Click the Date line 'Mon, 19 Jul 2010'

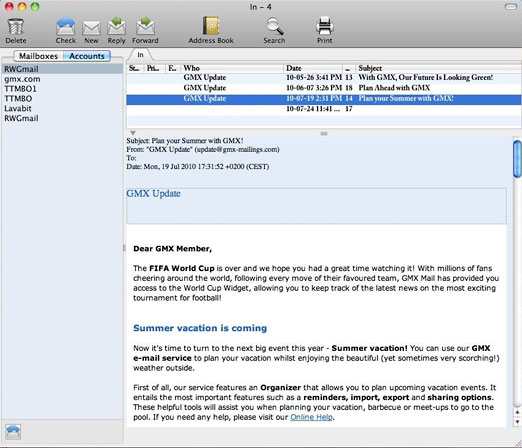pyautogui.click(x=198, y=166)
